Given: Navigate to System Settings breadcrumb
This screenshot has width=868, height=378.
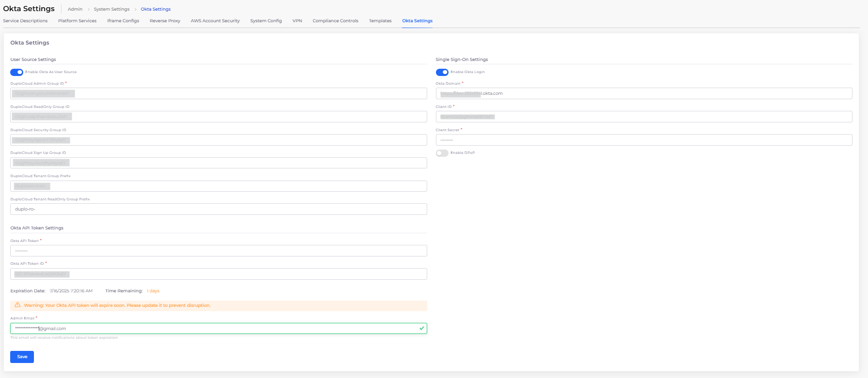Looking at the screenshot, I should pos(111,9).
